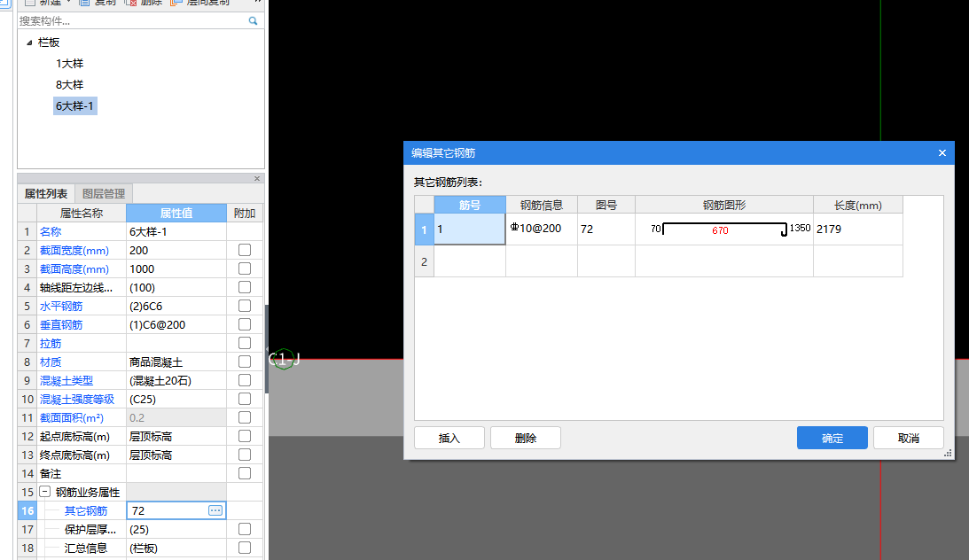969x560 pixels.
Task: Switch to the 图层管理 tab
Action: point(103,194)
